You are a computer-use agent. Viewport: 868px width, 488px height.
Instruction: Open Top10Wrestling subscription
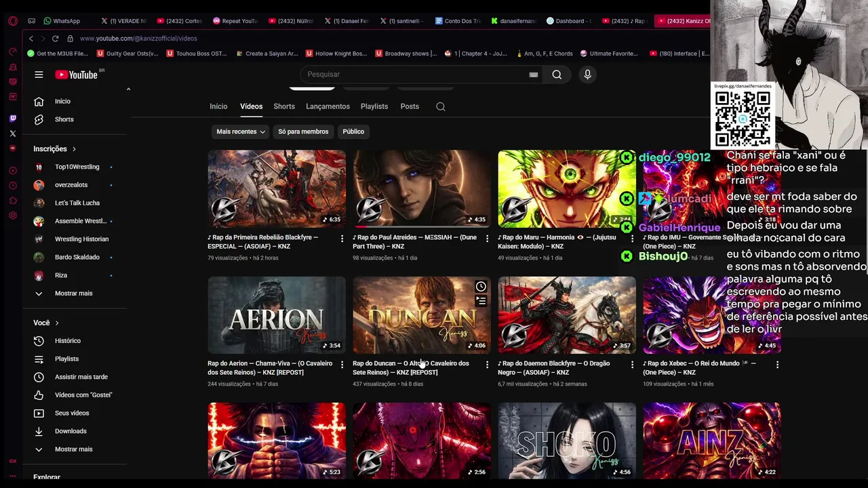77,167
